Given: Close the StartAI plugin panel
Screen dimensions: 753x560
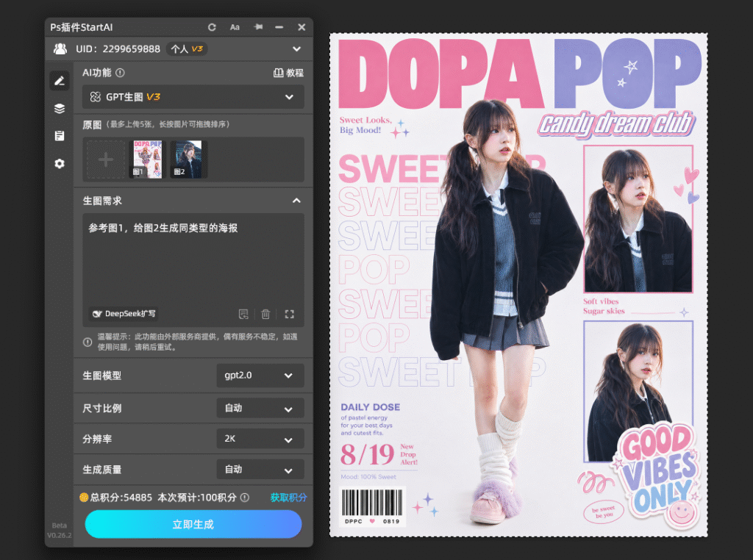Looking at the screenshot, I should click(301, 27).
